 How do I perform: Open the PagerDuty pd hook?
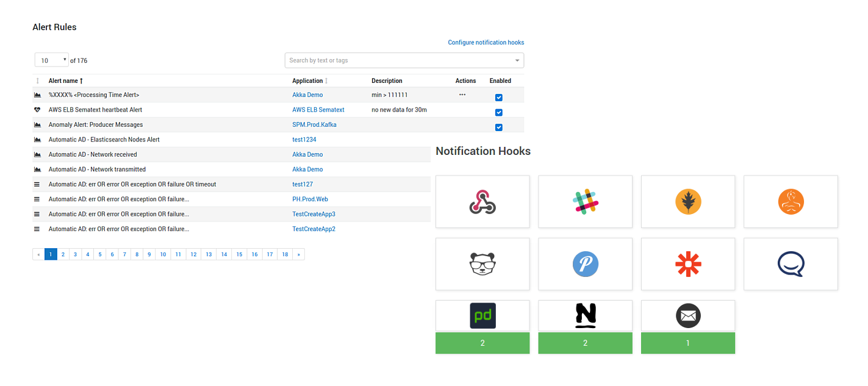pyautogui.click(x=482, y=316)
